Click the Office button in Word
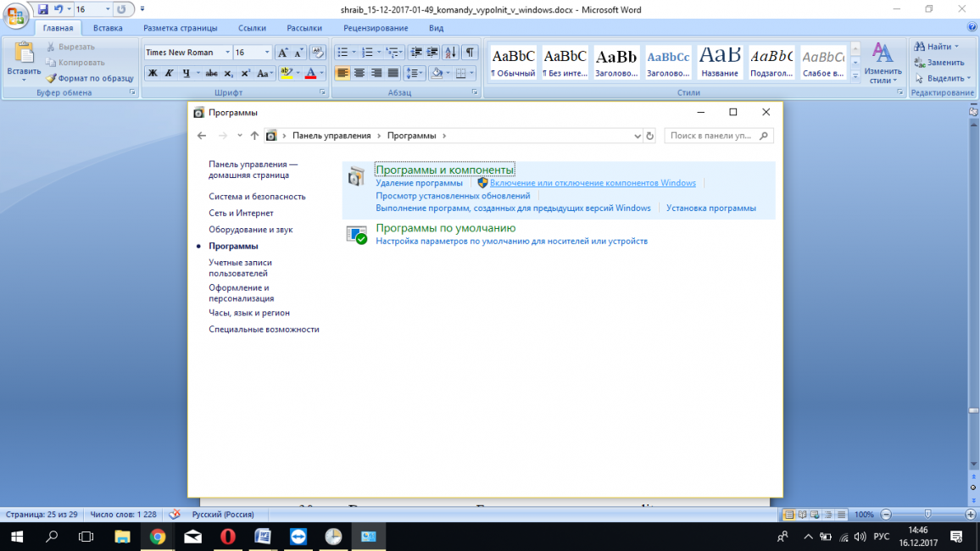This screenshot has width=980, height=551. coord(15,15)
